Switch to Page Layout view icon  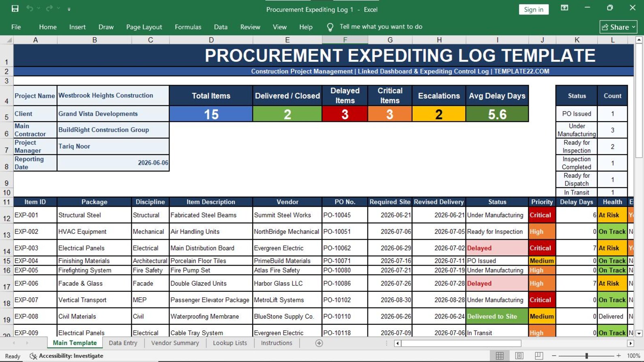(519, 356)
